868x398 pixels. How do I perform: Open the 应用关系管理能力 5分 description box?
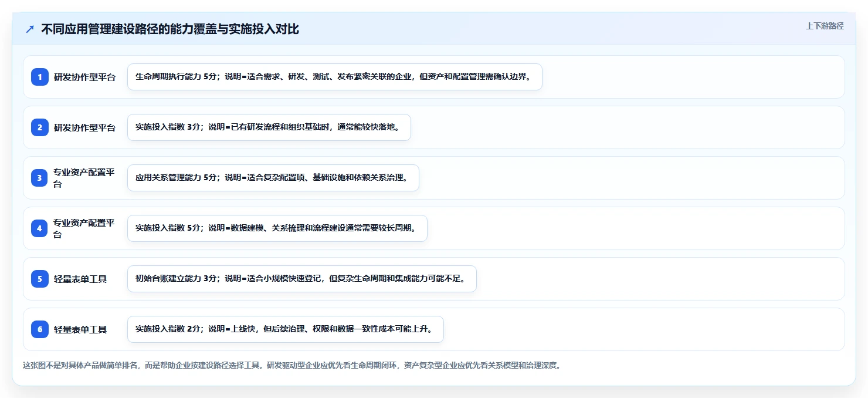273,178
